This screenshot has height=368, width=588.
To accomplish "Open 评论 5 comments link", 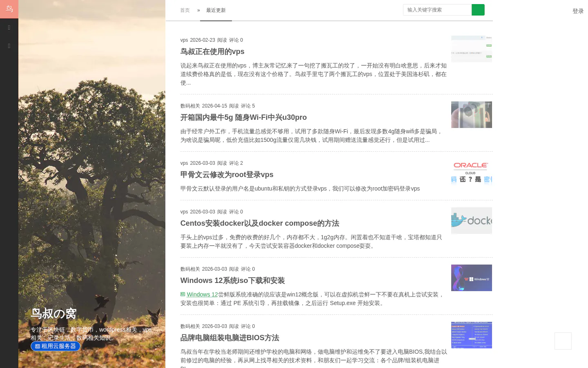I will tap(248, 106).
